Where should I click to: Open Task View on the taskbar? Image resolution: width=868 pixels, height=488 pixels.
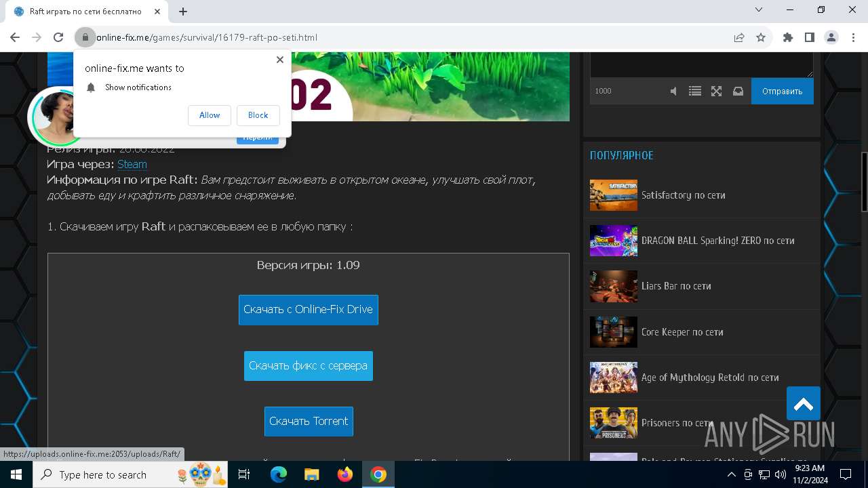click(x=245, y=475)
